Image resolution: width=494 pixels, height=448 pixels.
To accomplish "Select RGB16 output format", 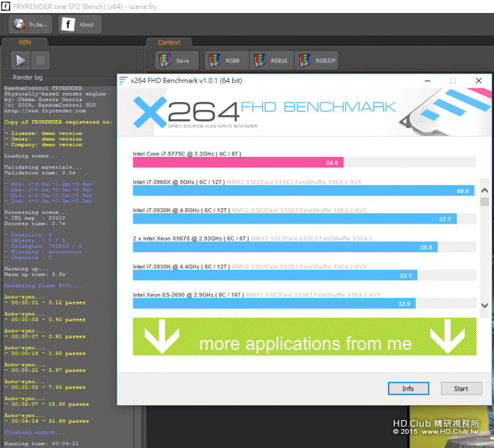I will click(x=272, y=60).
